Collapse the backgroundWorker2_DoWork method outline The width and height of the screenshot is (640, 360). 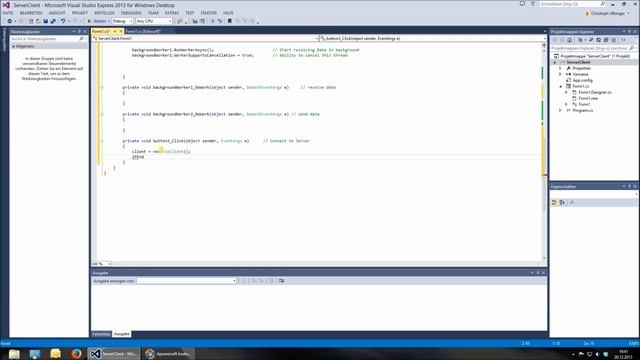(x=102, y=114)
